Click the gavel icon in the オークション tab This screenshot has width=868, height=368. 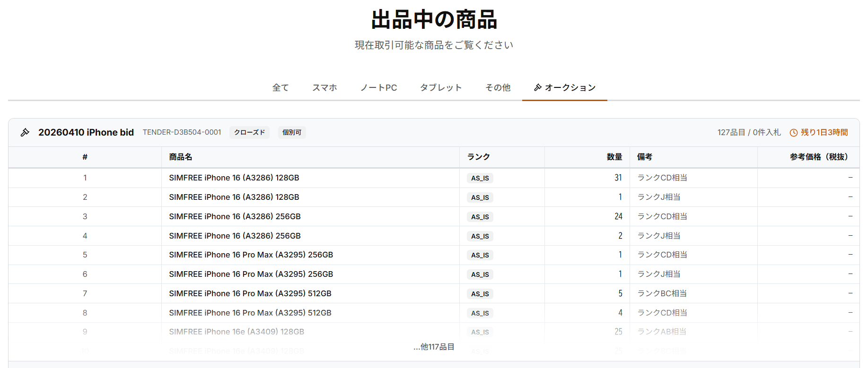[x=537, y=87]
